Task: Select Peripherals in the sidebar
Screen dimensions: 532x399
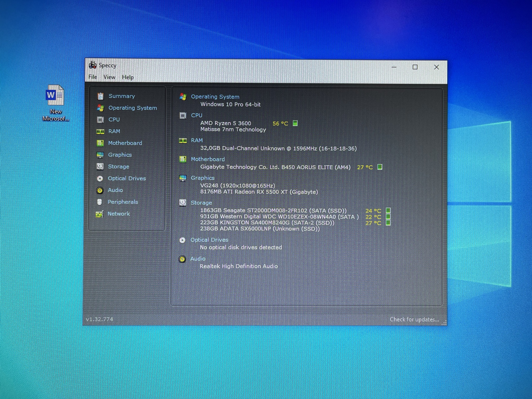Action: (x=123, y=202)
